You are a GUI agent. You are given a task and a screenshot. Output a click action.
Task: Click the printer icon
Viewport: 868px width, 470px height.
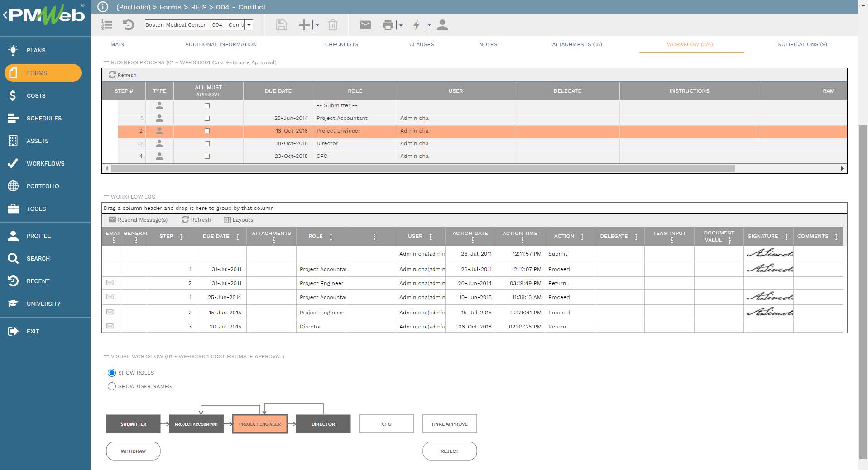pyautogui.click(x=388, y=25)
